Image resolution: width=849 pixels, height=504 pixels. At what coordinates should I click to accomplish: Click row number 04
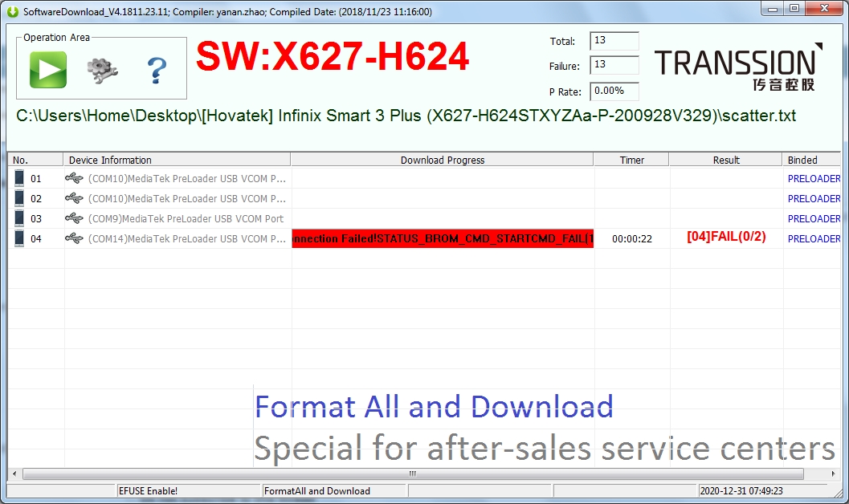[35, 238]
